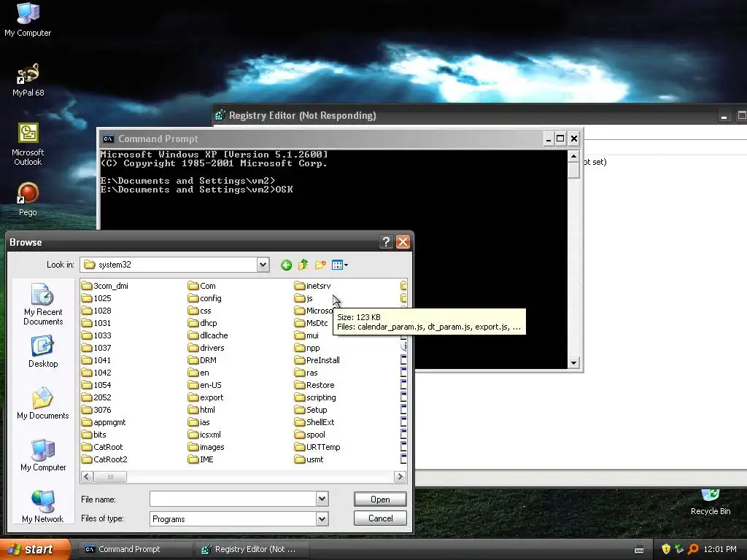The width and height of the screenshot is (747, 560).
Task: Select folder named ShellExt
Action: click(x=314, y=422)
